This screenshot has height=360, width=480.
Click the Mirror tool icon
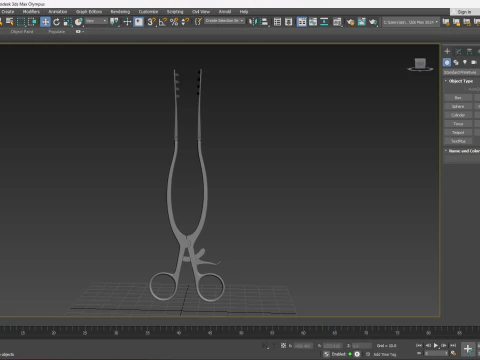(253, 22)
